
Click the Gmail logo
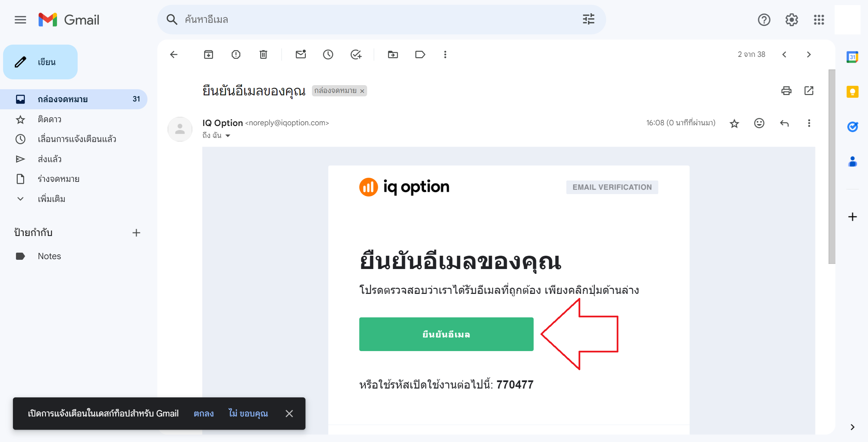[x=69, y=20]
